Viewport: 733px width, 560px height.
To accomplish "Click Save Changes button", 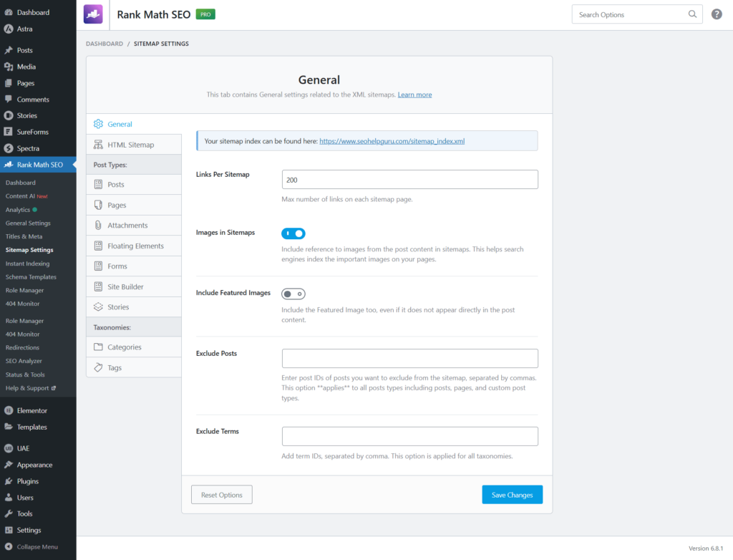I will point(513,495).
